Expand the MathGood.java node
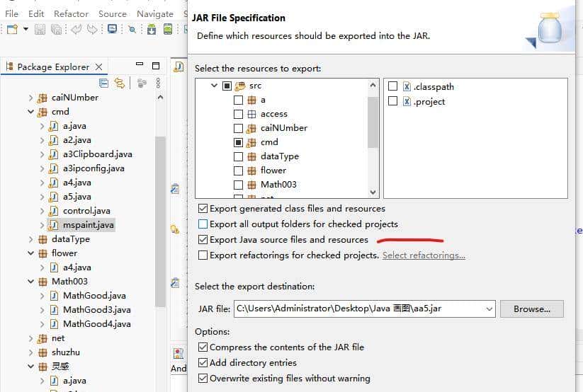Image resolution: width=583 pixels, height=392 pixels. (x=42, y=296)
